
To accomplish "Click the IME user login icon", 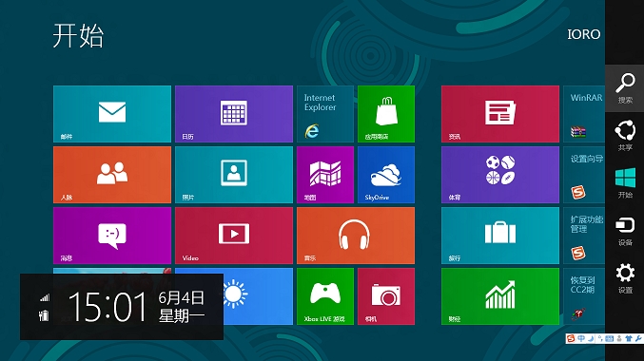I will pyautogui.click(x=619, y=338).
